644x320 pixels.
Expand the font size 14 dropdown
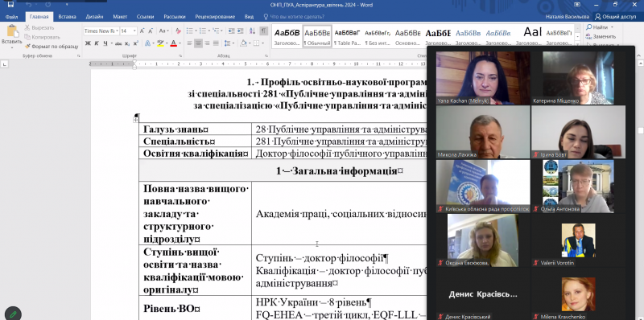coord(134,31)
